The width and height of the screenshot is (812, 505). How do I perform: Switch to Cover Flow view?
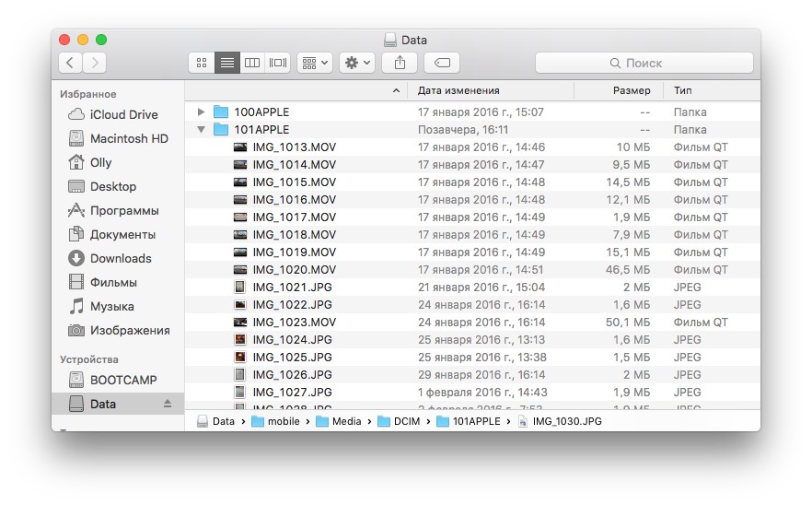(x=277, y=63)
